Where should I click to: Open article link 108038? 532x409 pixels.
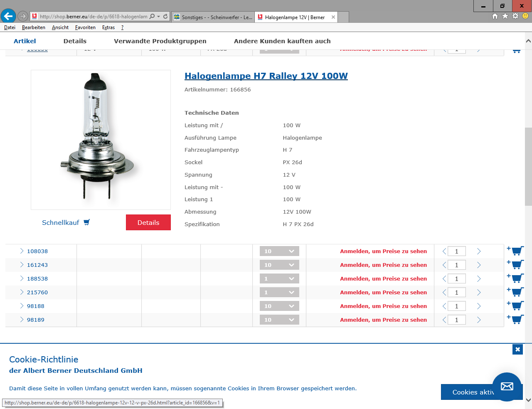pyautogui.click(x=37, y=251)
